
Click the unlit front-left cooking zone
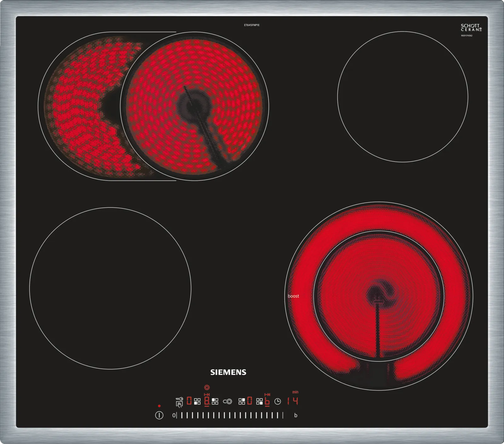110,288
